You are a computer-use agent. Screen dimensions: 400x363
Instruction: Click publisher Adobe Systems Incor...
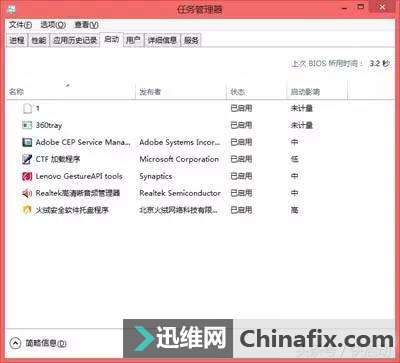pyautogui.click(x=180, y=142)
